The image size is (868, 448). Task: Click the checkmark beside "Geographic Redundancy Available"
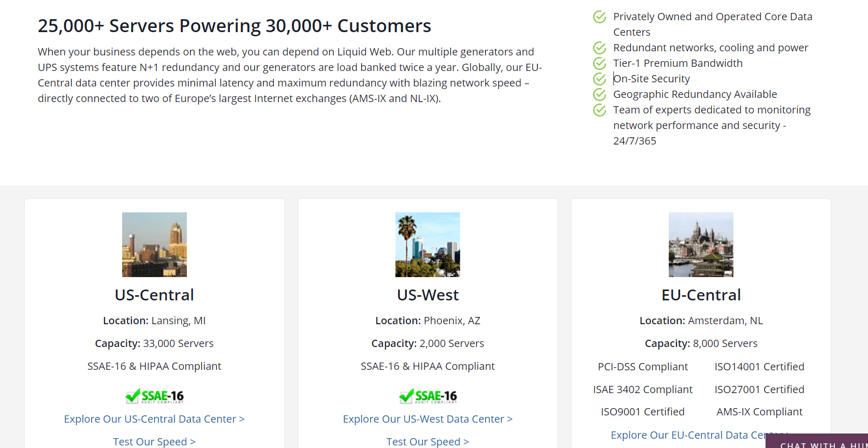tap(599, 94)
